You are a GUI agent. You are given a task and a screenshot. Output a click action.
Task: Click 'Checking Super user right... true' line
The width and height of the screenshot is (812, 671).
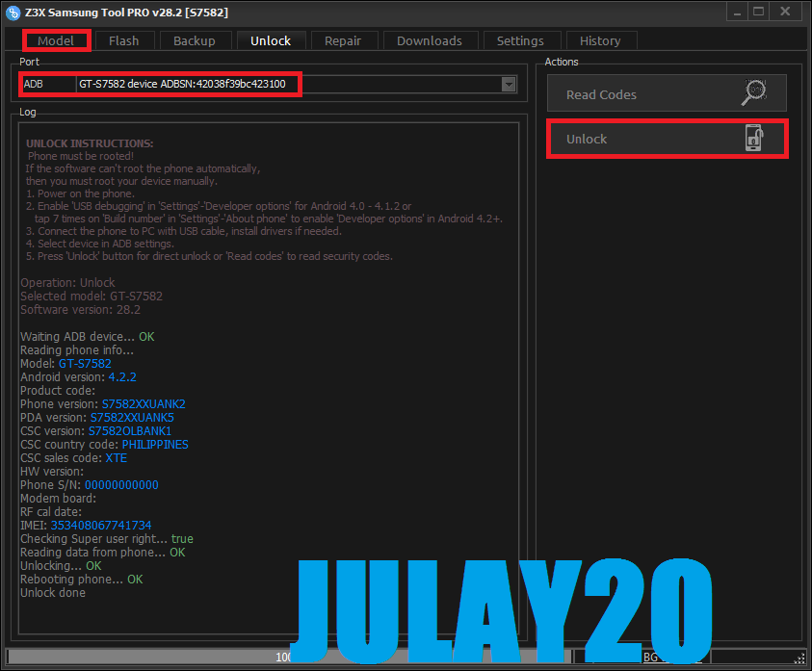(x=107, y=539)
